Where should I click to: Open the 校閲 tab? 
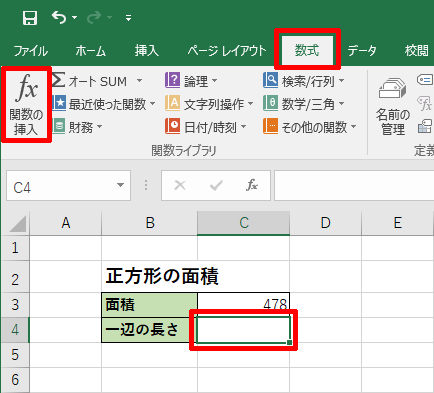pyautogui.click(x=416, y=51)
